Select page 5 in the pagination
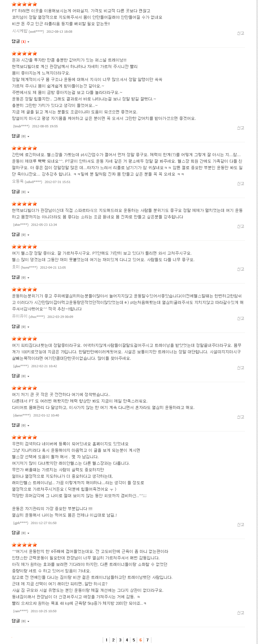The width and height of the screenshot is (258, 644). (134, 640)
